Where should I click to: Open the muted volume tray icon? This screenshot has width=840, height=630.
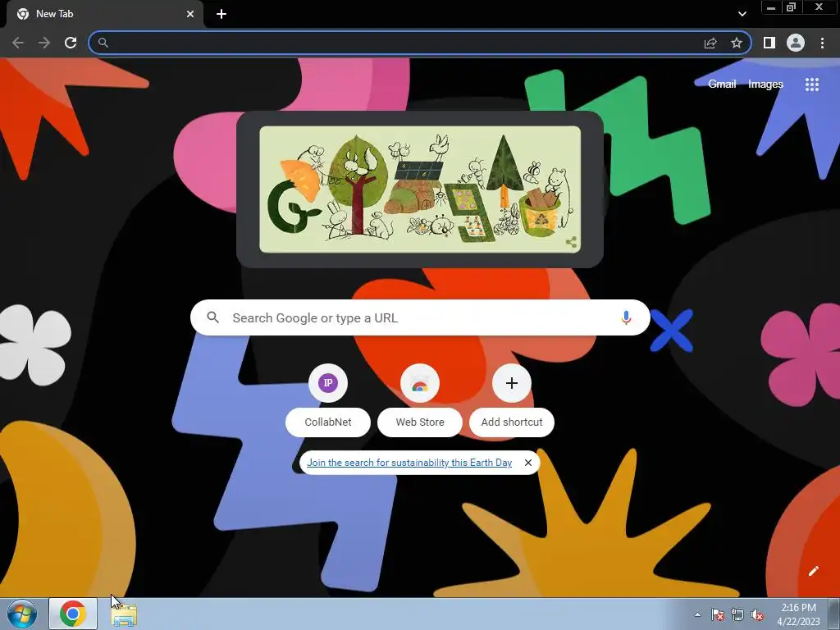(757, 614)
